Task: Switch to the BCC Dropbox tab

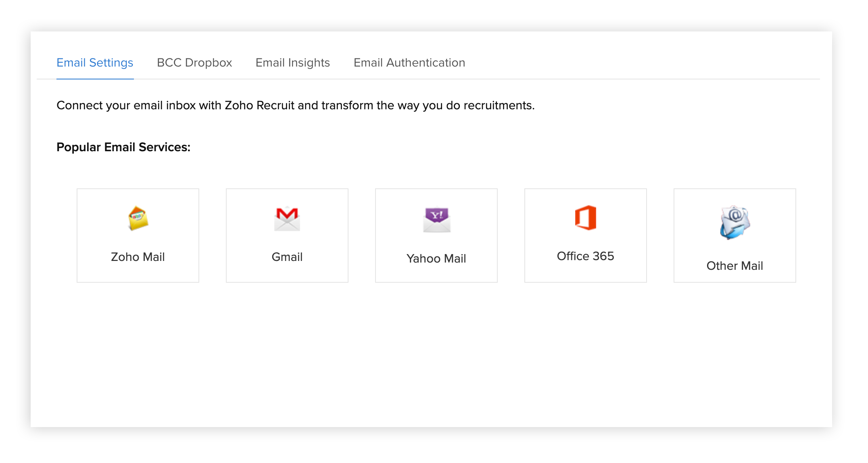Action: 194,63
